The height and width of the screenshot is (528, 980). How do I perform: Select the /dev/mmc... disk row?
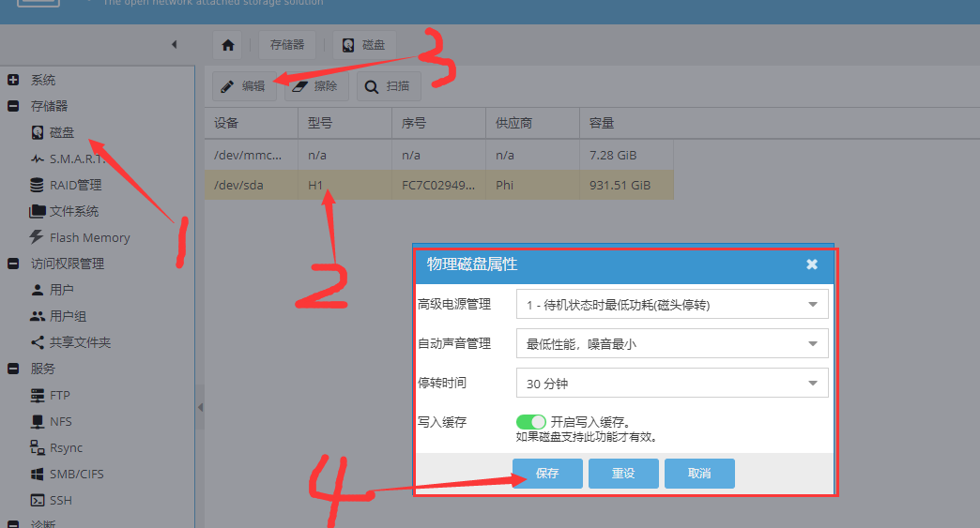coord(439,156)
